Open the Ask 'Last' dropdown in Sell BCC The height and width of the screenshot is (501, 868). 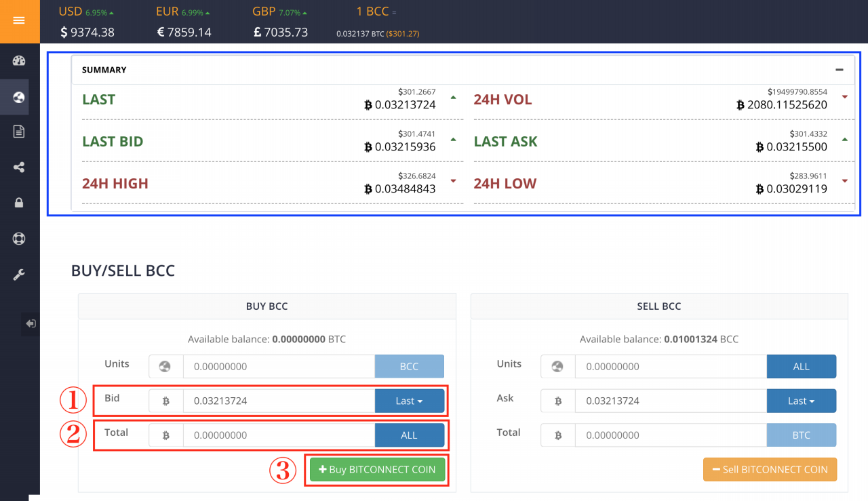[802, 401]
